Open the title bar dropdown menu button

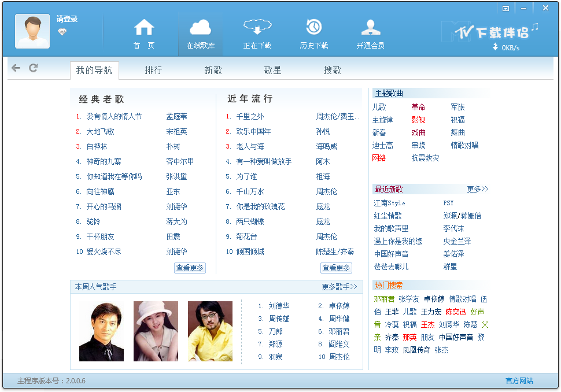point(505,8)
